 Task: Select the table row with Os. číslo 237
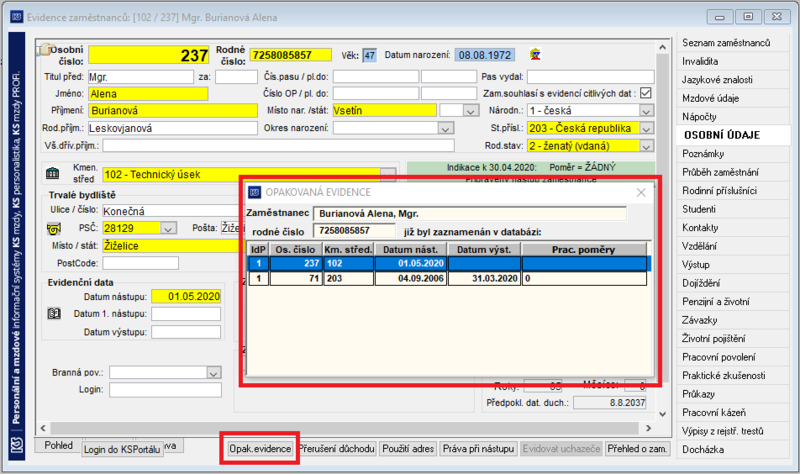pyautogui.click(x=449, y=264)
